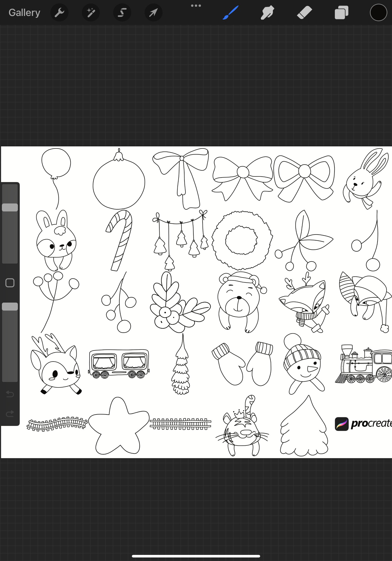
Task: Open the Layers panel
Action: tap(341, 12)
